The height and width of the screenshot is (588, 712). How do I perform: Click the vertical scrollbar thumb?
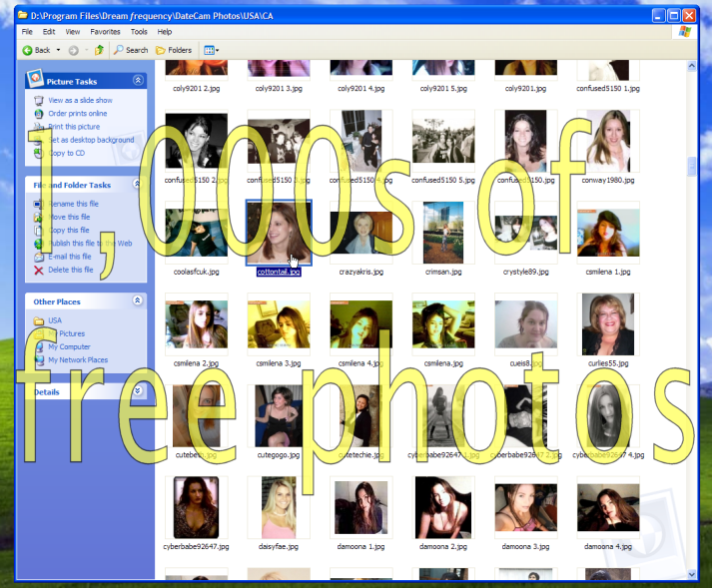[692, 166]
